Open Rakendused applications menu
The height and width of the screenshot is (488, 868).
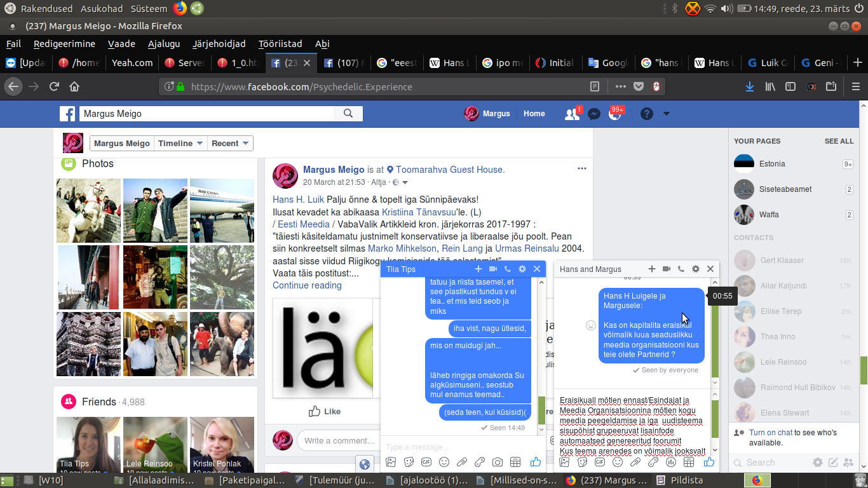tap(47, 9)
